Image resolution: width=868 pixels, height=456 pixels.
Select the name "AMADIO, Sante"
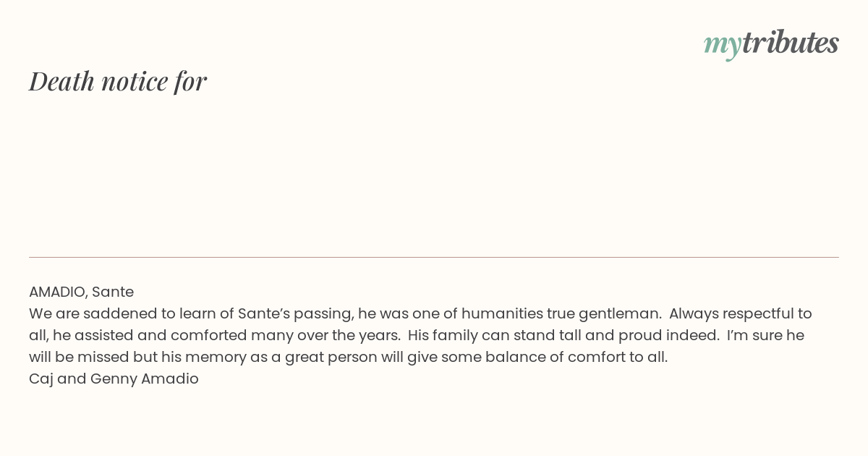click(81, 292)
